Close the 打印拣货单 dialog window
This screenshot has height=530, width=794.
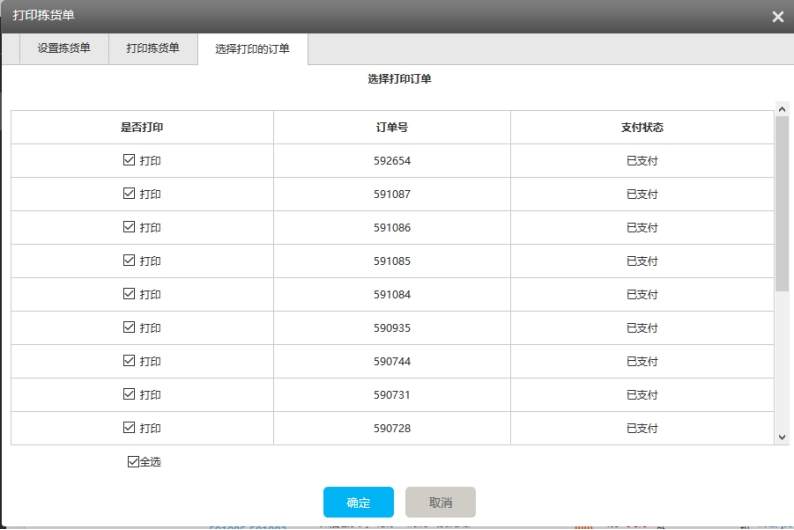click(x=778, y=17)
